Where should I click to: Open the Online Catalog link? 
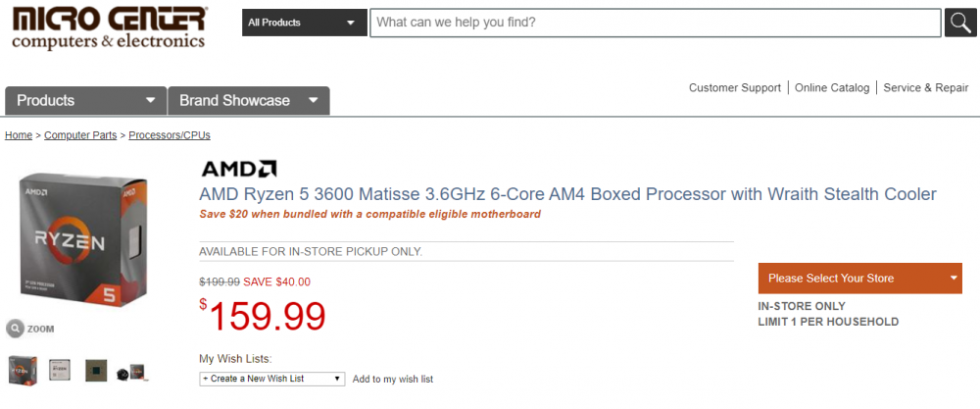tap(832, 87)
